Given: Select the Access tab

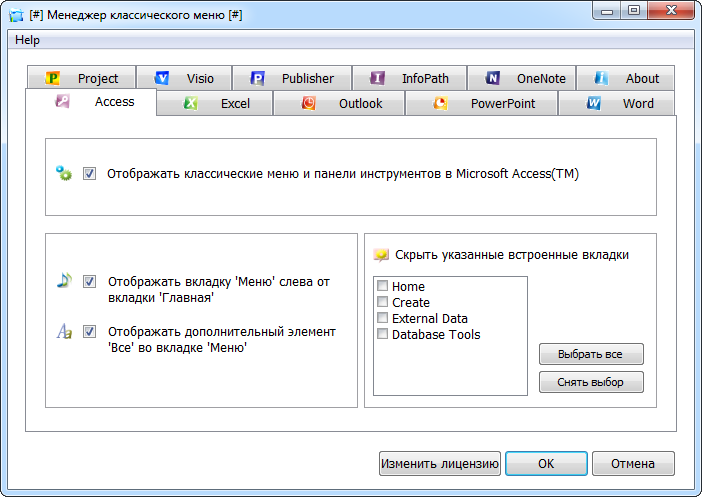Looking at the screenshot, I should pyautogui.click(x=91, y=102).
